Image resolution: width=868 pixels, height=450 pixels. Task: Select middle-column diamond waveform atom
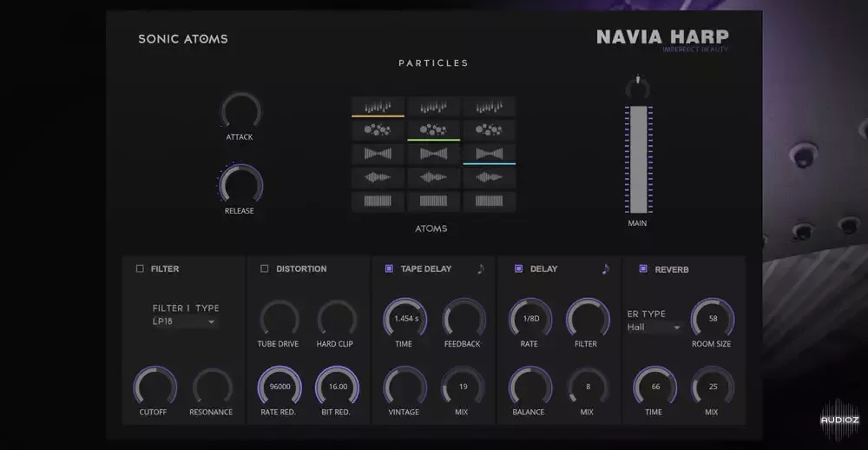(x=433, y=177)
